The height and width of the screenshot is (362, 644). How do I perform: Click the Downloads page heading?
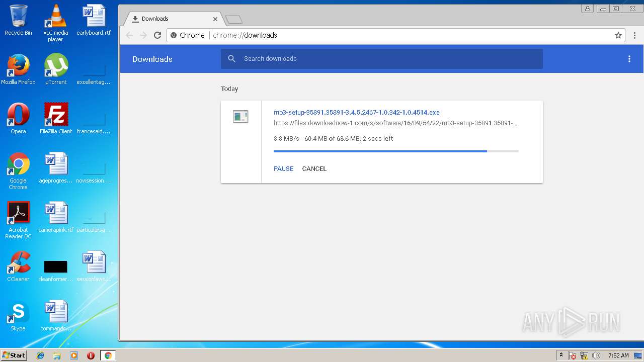click(x=152, y=59)
